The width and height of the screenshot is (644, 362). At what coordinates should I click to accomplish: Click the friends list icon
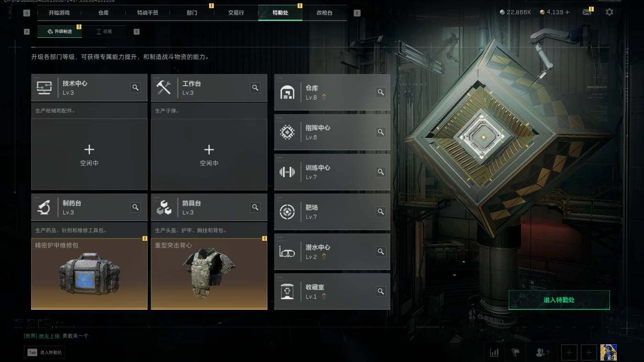(x=542, y=352)
